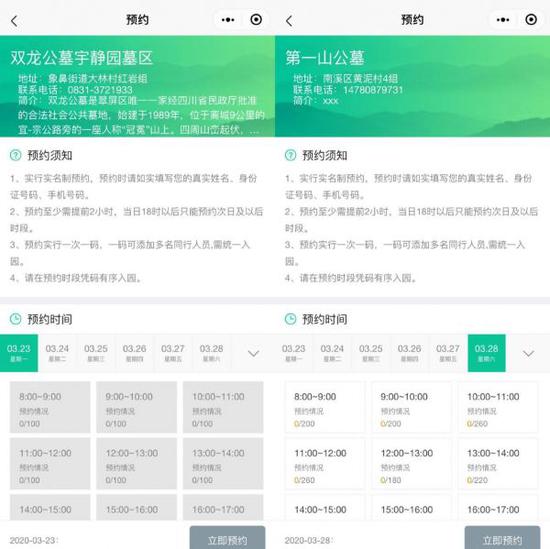Click phone number 0831-3721933

coord(100,90)
